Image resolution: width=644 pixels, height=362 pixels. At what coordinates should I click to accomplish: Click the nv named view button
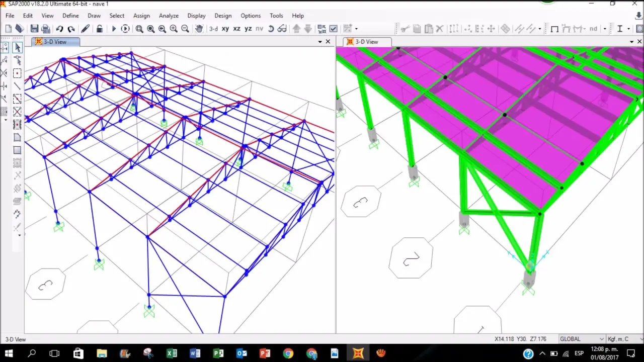259,29
